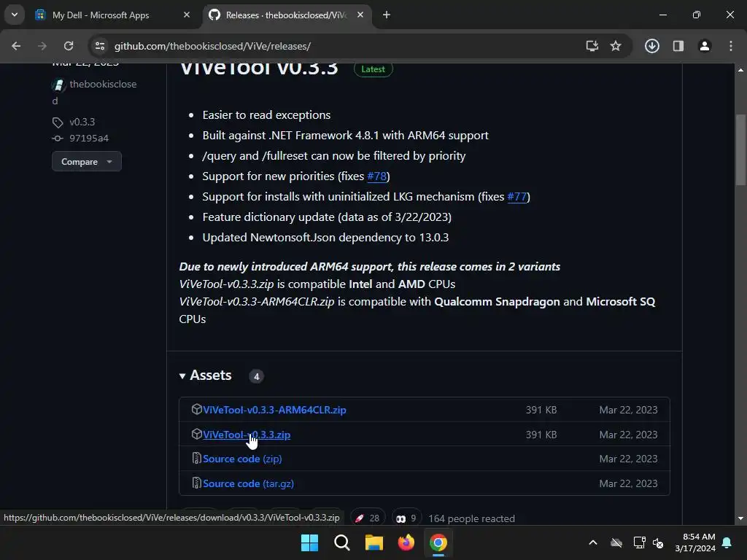Image resolution: width=747 pixels, height=560 pixels.
Task: Click the scrollbar up arrow
Action: pyautogui.click(x=740, y=69)
